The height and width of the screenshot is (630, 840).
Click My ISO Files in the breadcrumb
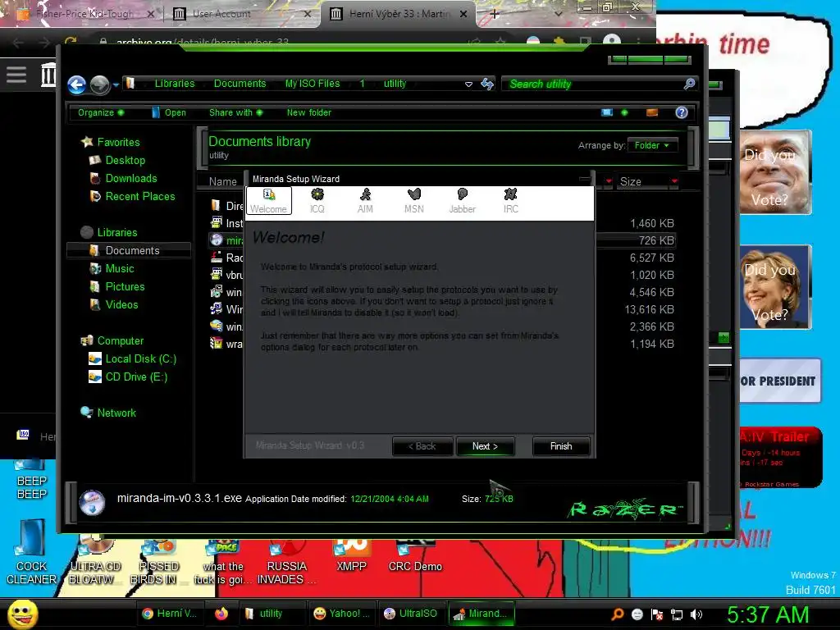click(313, 84)
